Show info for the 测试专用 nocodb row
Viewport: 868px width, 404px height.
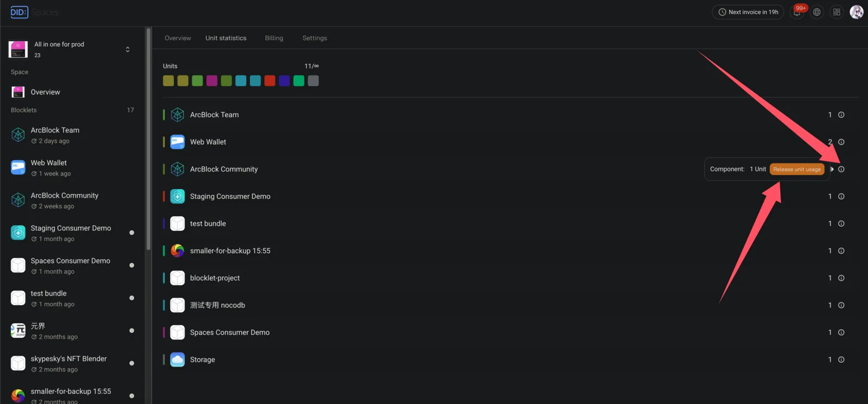[841, 305]
